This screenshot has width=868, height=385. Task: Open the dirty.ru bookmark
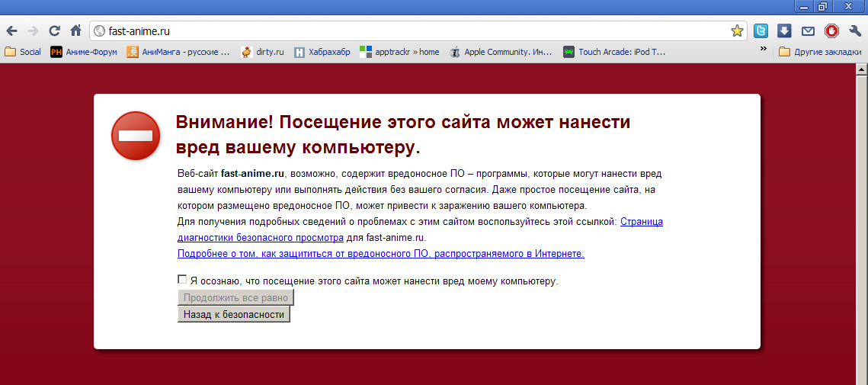(262, 52)
